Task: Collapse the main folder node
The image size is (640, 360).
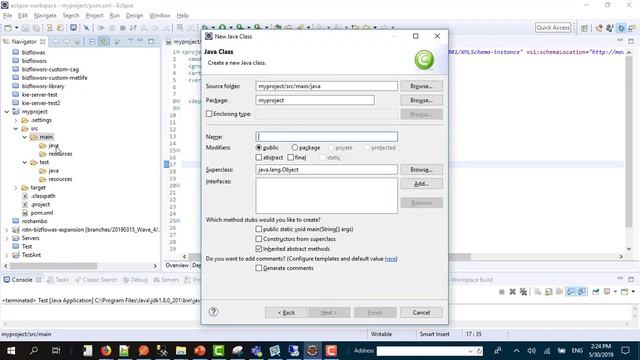Action: tap(24, 137)
